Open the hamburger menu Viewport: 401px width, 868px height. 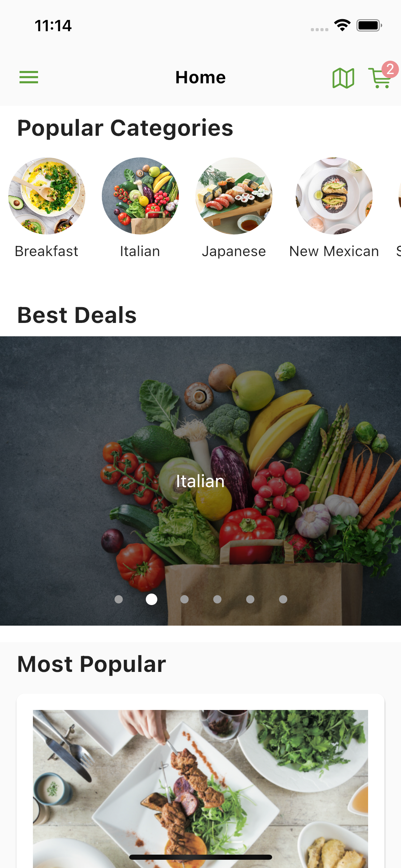29,77
